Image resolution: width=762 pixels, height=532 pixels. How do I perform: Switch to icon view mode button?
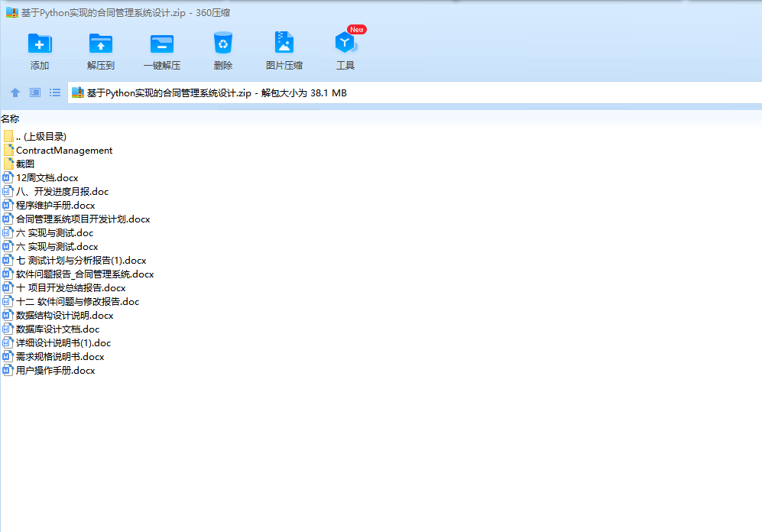pos(35,92)
